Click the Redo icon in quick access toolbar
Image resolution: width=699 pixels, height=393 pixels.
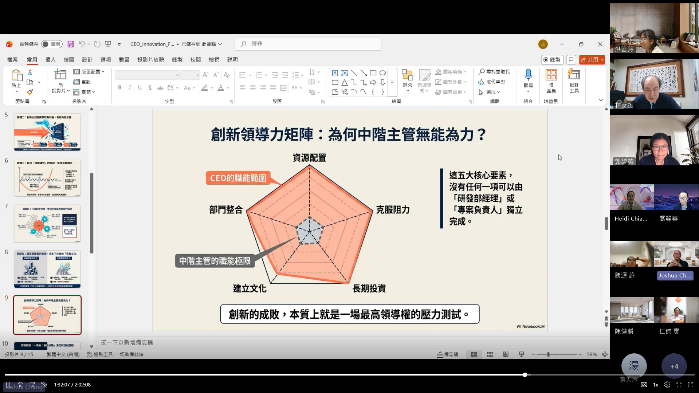97,44
